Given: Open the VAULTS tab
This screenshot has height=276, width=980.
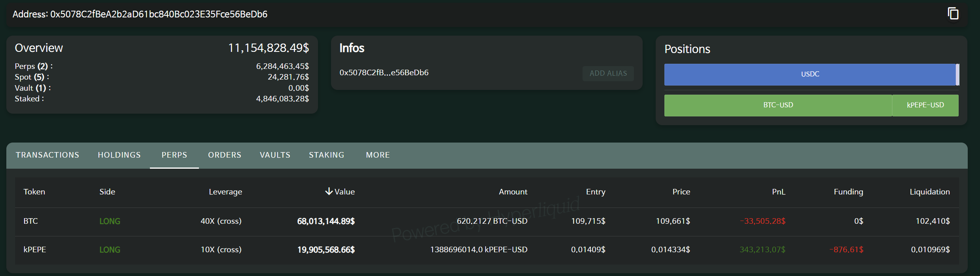Looking at the screenshot, I should point(275,155).
